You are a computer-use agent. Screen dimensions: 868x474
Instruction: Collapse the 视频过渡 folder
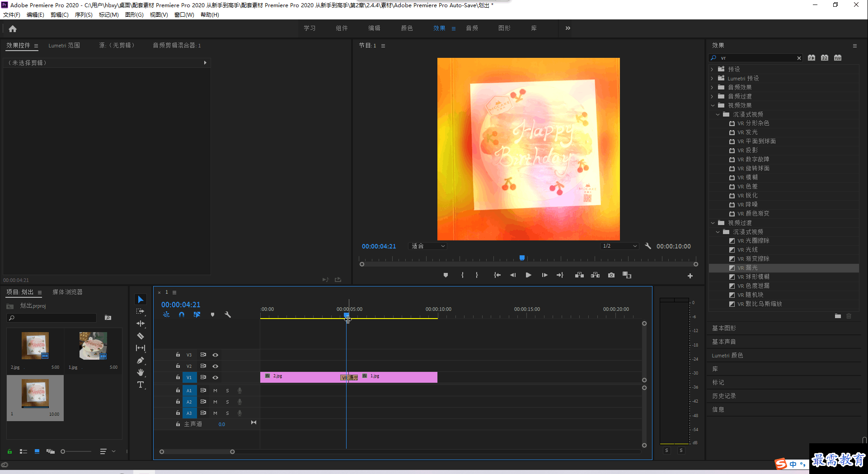point(713,223)
